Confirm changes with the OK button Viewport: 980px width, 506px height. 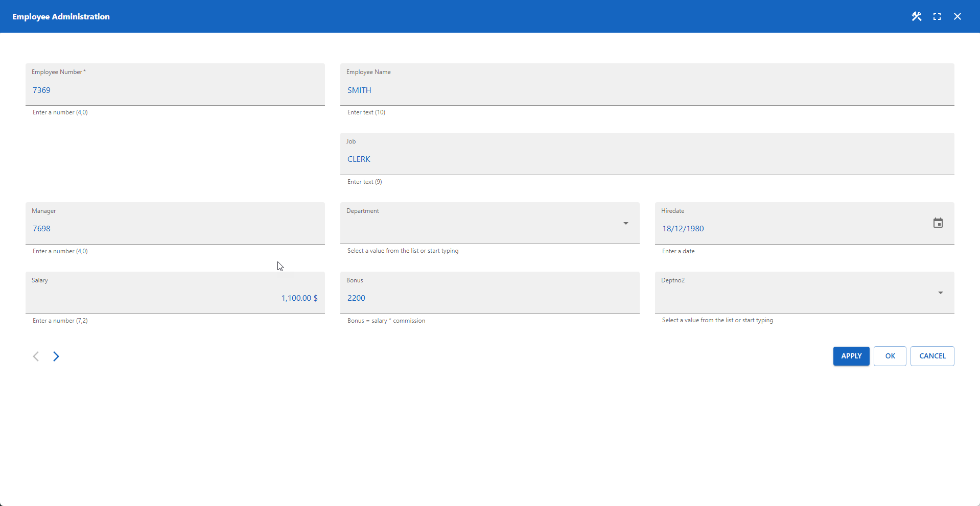point(890,356)
